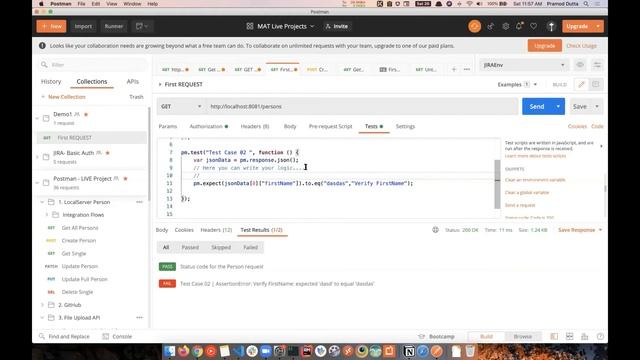This screenshot has height=360, width=640.
Task: Open Send button dropdown arrow
Action: (x=558, y=107)
